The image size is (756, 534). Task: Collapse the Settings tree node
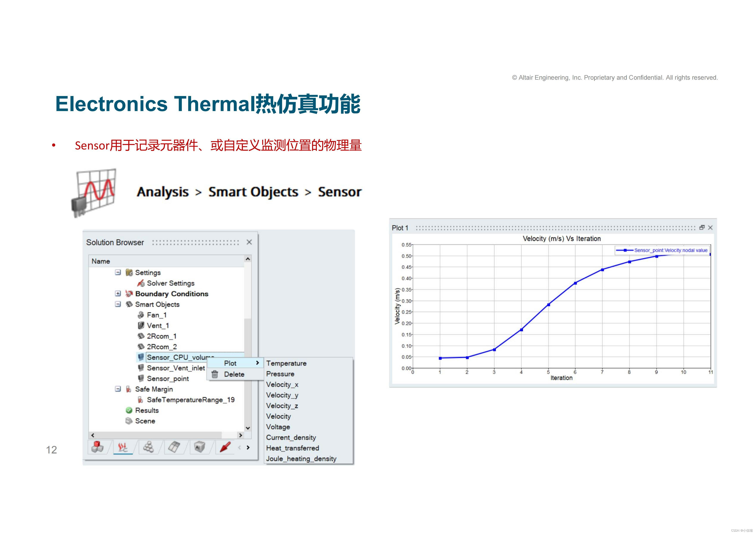click(118, 272)
